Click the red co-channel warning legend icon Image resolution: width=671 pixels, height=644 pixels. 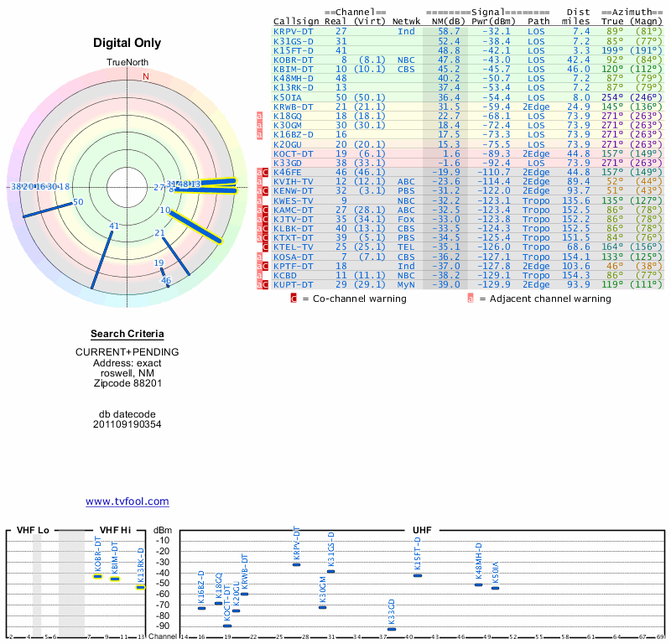[x=293, y=298]
